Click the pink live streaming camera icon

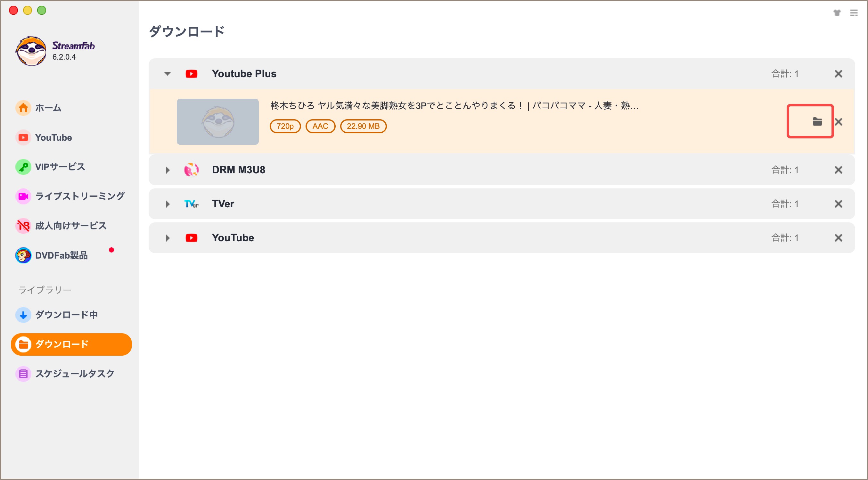tap(23, 196)
